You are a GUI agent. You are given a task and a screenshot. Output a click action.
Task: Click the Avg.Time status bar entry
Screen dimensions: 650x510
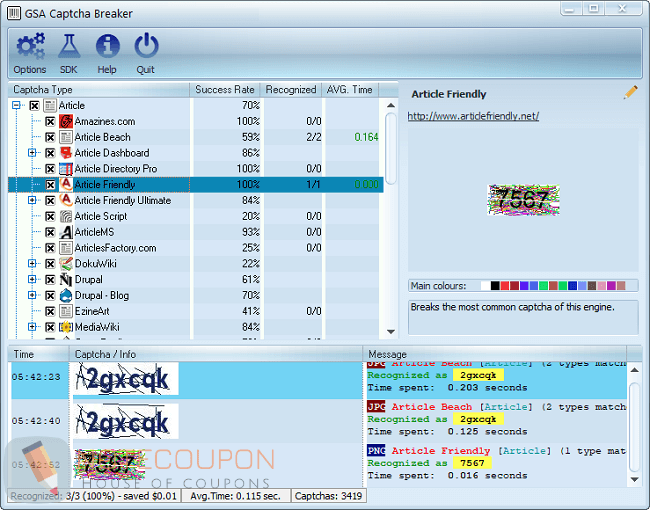tap(236, 496)
